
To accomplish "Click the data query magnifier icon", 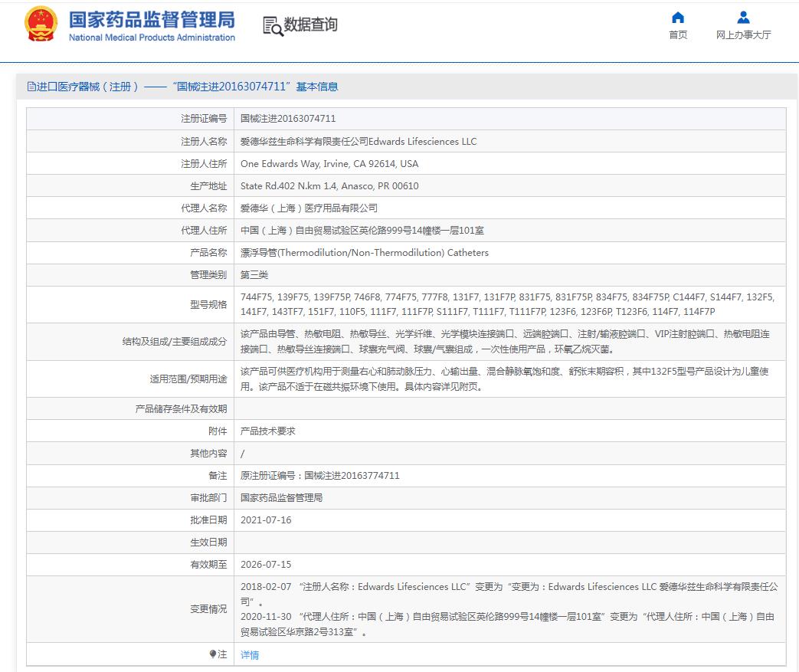I will (273, 26).
